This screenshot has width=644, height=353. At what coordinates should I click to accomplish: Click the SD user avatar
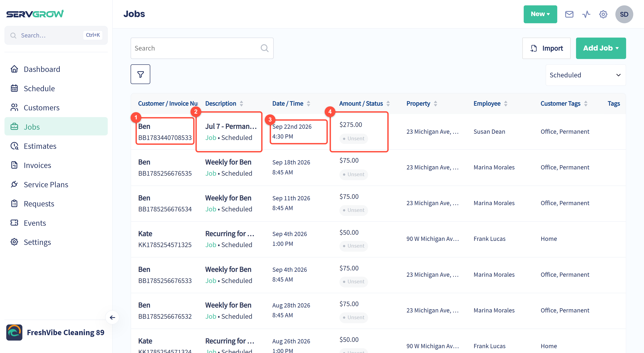[624, 14]
